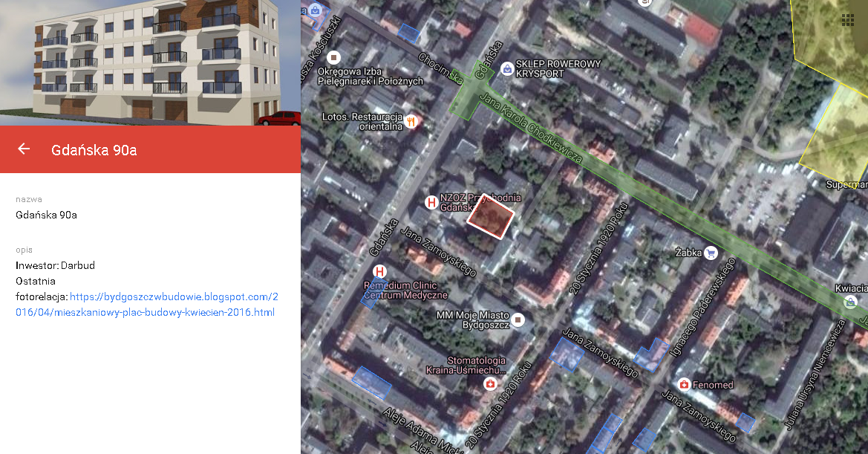Screen dimensions: 868x454
Task: Click the 'Lotos. Restauracja orientalna' label
Action: point(363,122)
